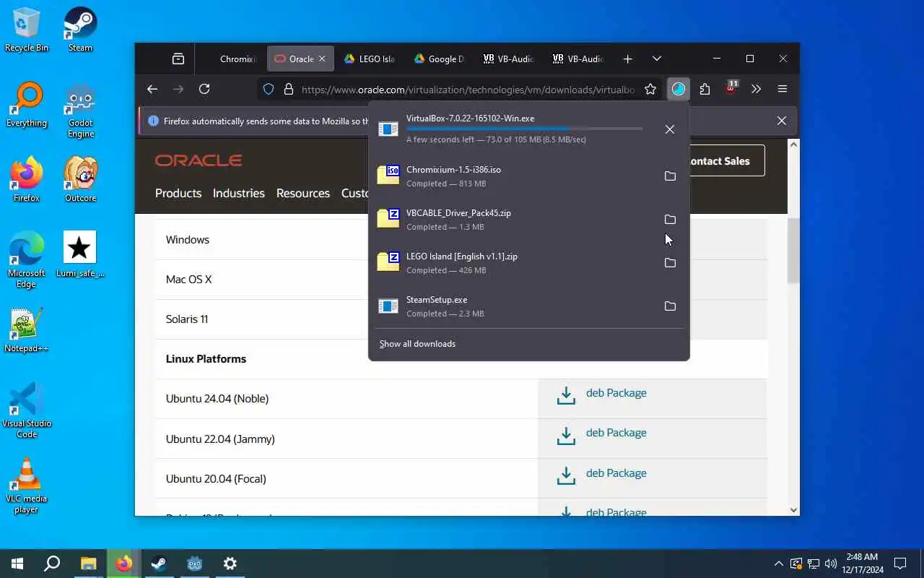Open the VBCABLE_Driver_Pack45.zip download
Image resolution: width=924 pixels, height=578 pixels.
[513, 220]
